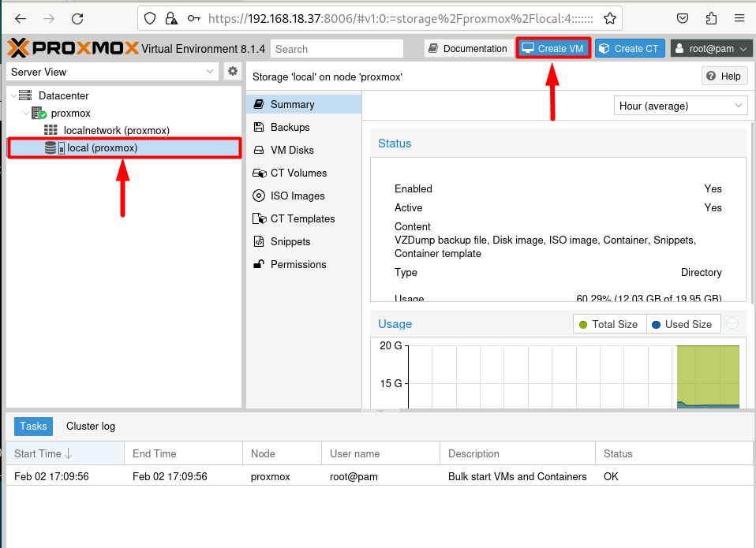Open the Backups section

(304, 127)
